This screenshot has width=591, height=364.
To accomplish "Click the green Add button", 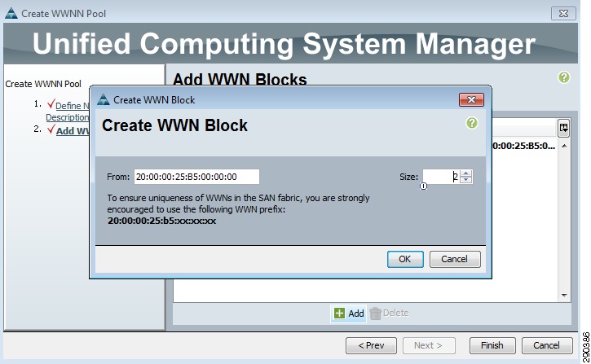I will (349, 314).
